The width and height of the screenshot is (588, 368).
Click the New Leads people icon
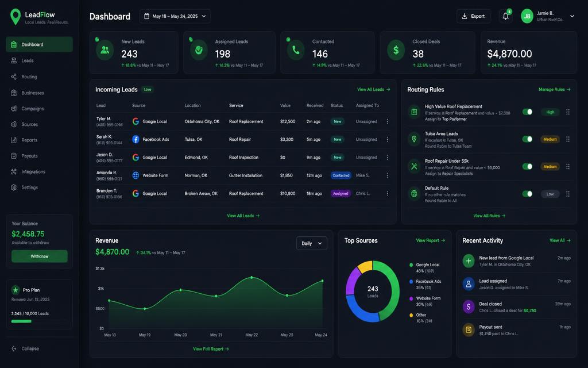tap(105, 50)
